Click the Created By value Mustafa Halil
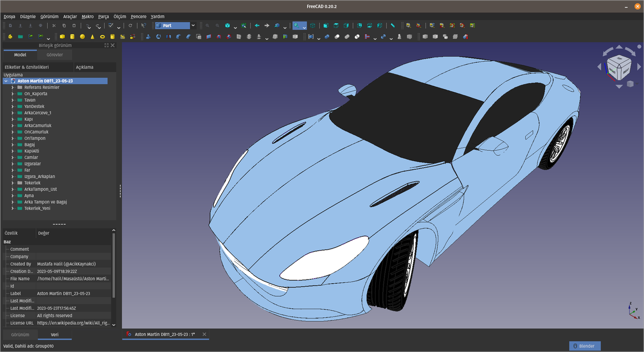Screen dimensions: 644x352 coord(66,264)
